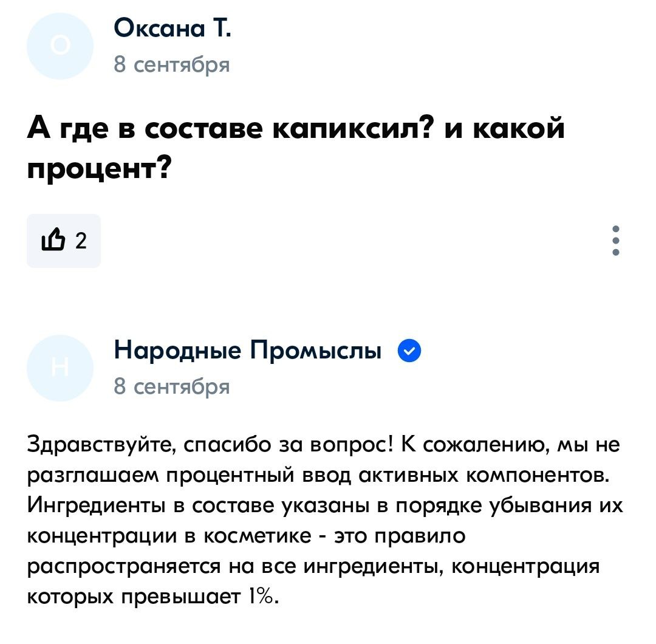Open the three-dot more options menu
The height and width of the screenshot is (644, 656).
pyautogui.click(x=615, y=241)
